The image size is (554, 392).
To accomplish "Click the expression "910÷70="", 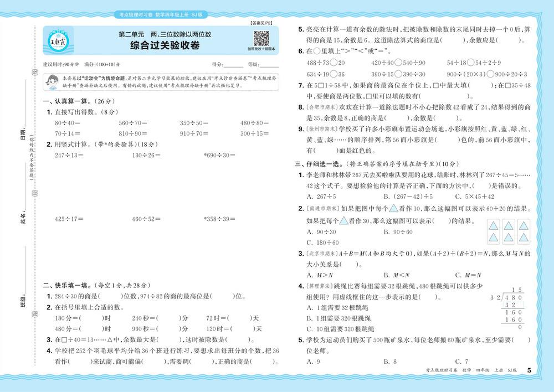I will point(194,134).
